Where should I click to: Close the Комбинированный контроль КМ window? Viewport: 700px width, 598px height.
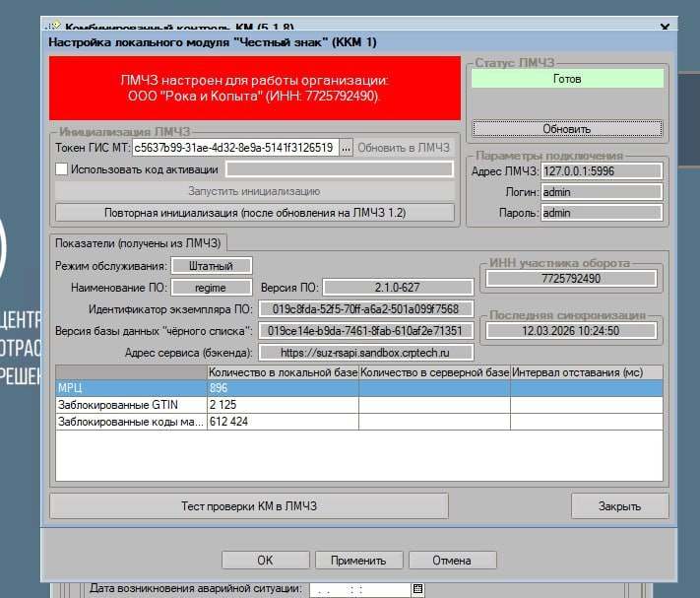point(665,27)
